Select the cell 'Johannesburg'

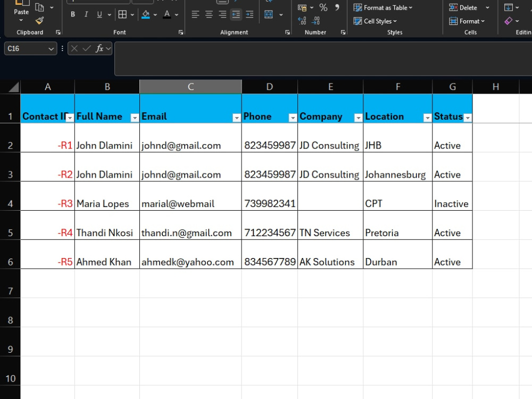coord(397,167)
